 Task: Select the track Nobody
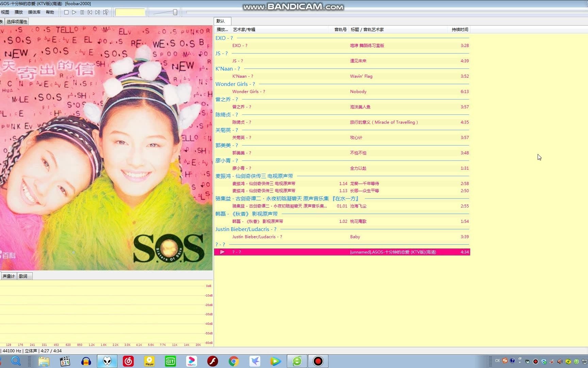coord(342,92)
